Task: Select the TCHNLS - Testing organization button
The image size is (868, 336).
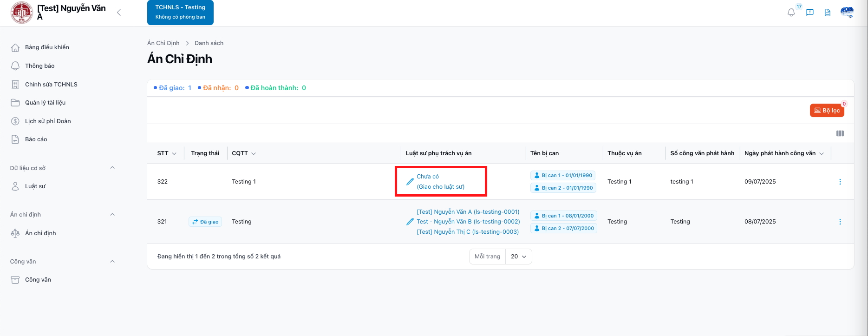Action: (180, 13)
